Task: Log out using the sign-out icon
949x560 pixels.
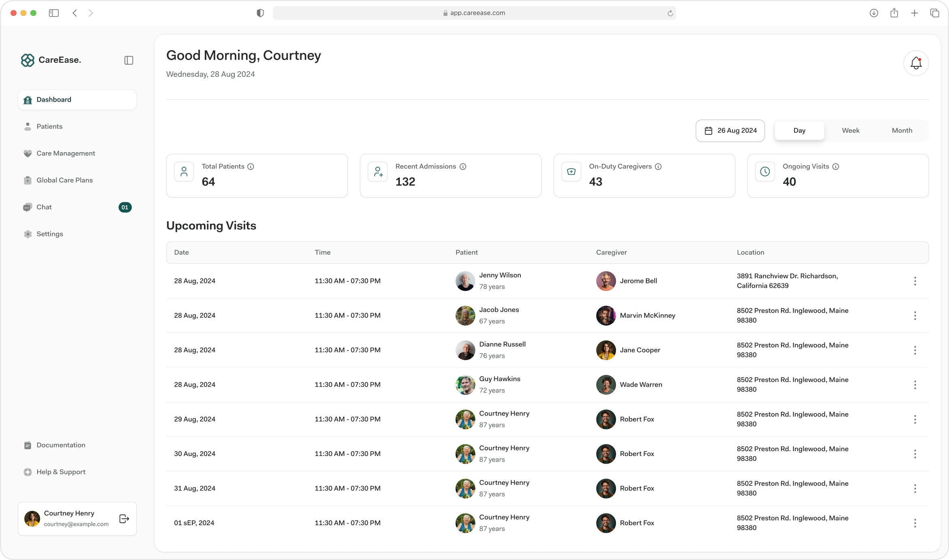Action: pyautogui.click(x=124, y=519)
